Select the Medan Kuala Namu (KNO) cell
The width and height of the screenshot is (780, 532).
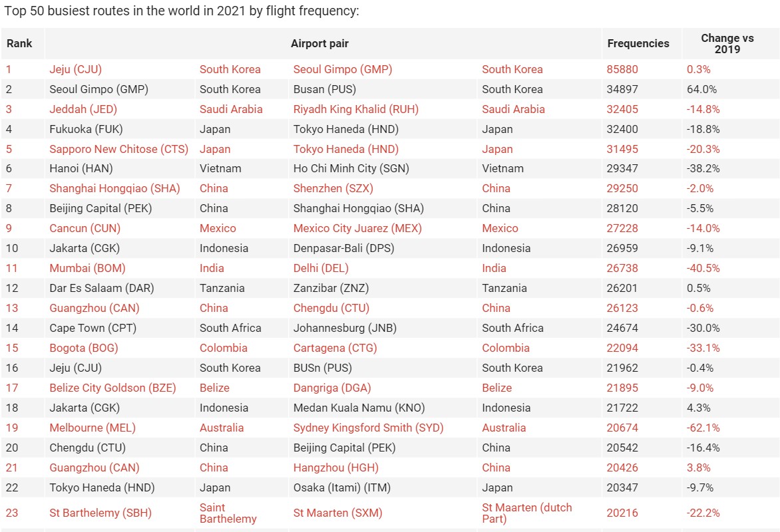359,408
